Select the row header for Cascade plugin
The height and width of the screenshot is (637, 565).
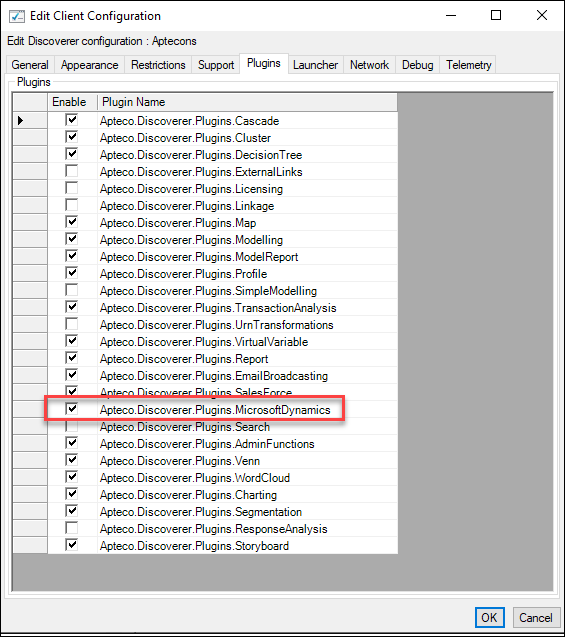[x=30, y=120]
